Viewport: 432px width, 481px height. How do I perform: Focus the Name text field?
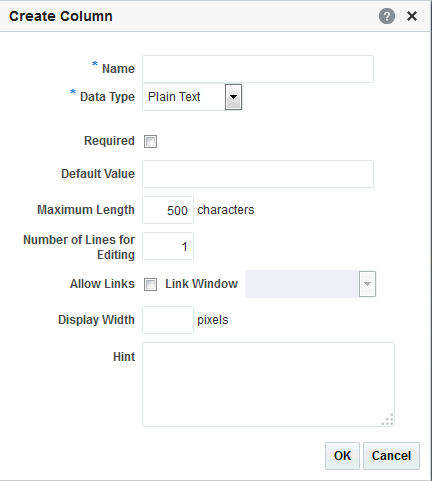[x=258, y=69]
